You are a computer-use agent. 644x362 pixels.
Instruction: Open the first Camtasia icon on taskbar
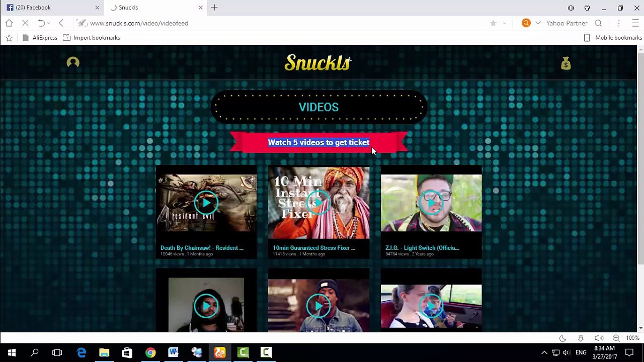243,352
